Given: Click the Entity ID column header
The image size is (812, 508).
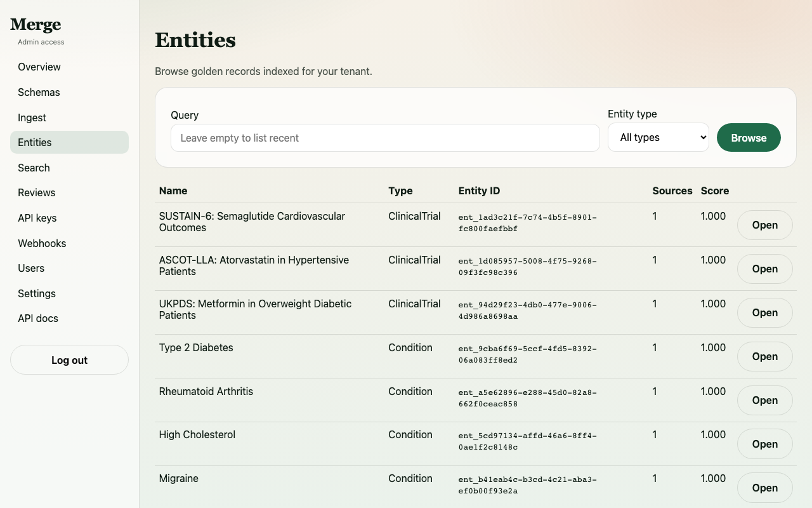Looking at the screenshot, I should 479,190.
